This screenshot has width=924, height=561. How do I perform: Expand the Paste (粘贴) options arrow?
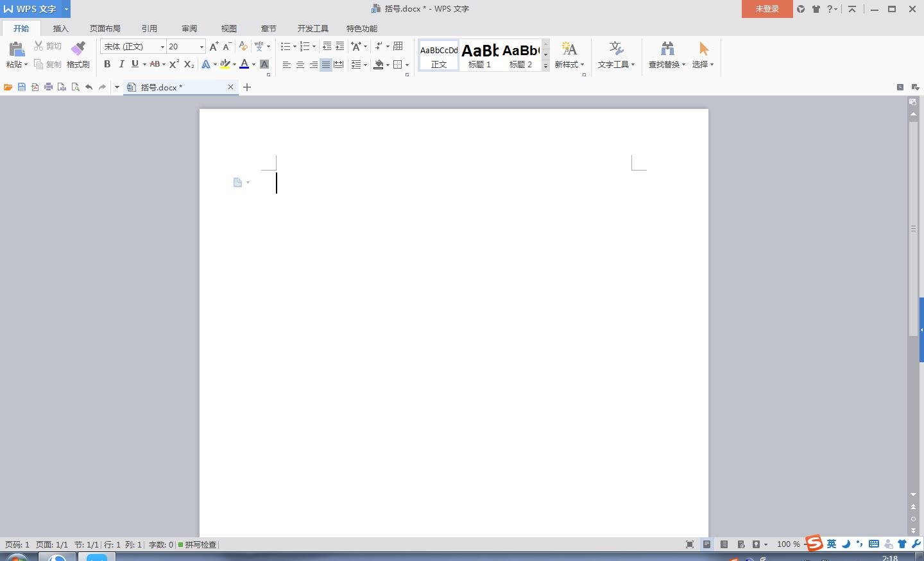[26, 65]
